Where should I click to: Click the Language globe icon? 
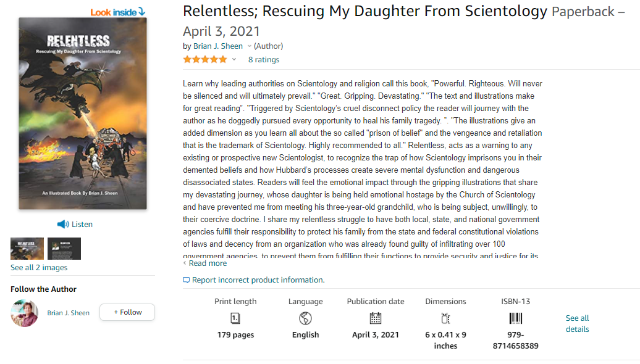[x=305, y=318]
